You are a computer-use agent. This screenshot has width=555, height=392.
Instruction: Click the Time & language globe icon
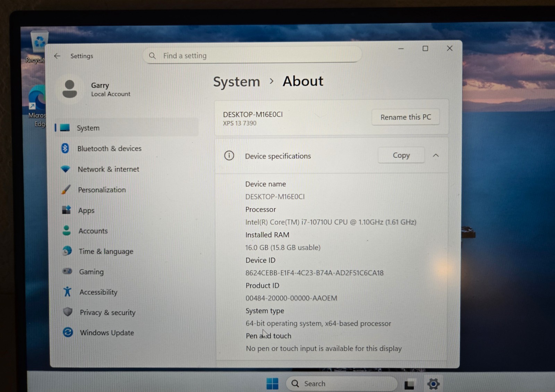point(67,251)
